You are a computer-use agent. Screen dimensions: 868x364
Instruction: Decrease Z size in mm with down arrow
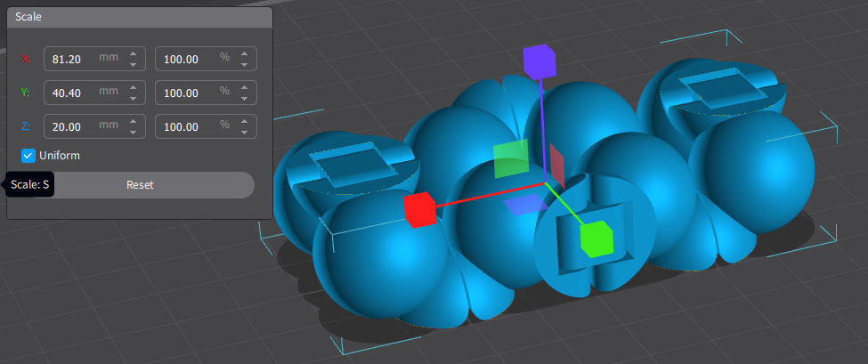point(133,133)
